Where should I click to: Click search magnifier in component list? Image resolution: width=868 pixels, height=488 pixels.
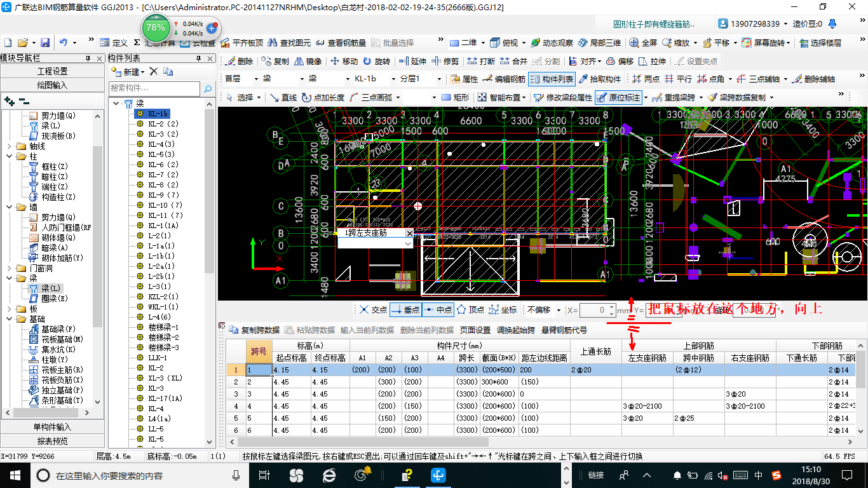coord(208,89)
